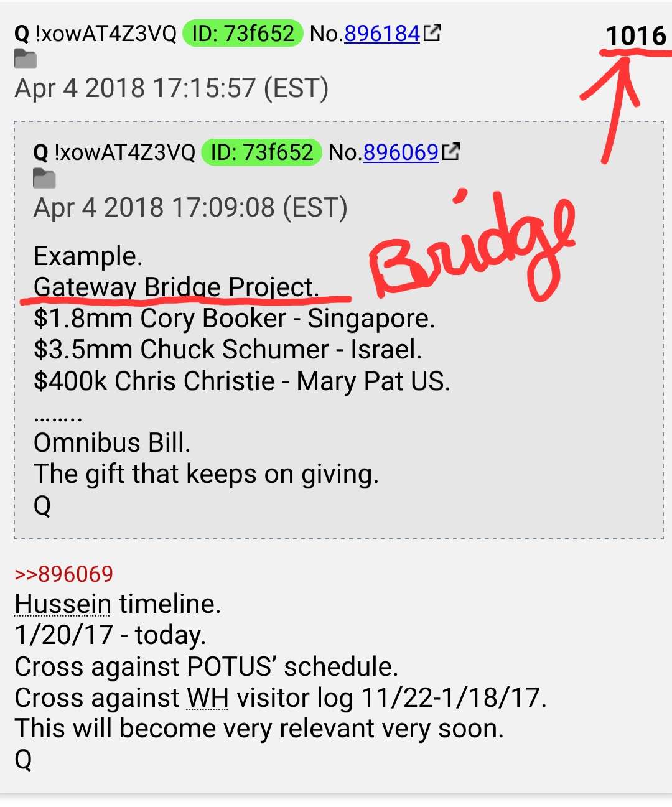This screenshot has height=807, width=672.
Task: Click the bold 1016 post counter
Action: point(636,36)
